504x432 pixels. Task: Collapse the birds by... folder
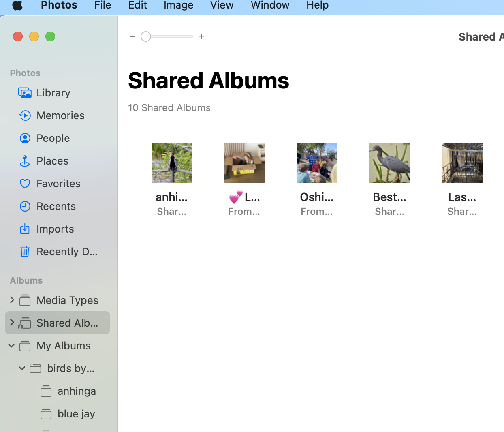[22, 368]
